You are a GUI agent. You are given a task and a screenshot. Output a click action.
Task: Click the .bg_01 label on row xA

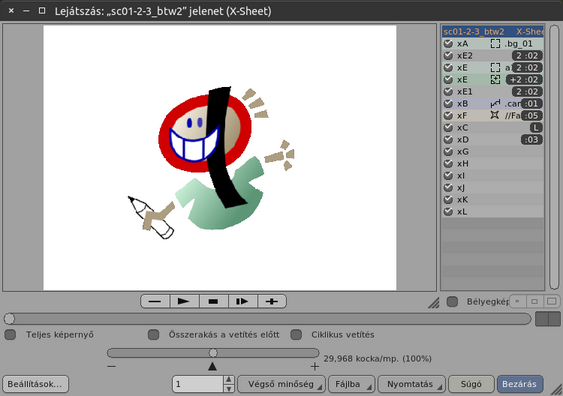(x=518, y=44)
